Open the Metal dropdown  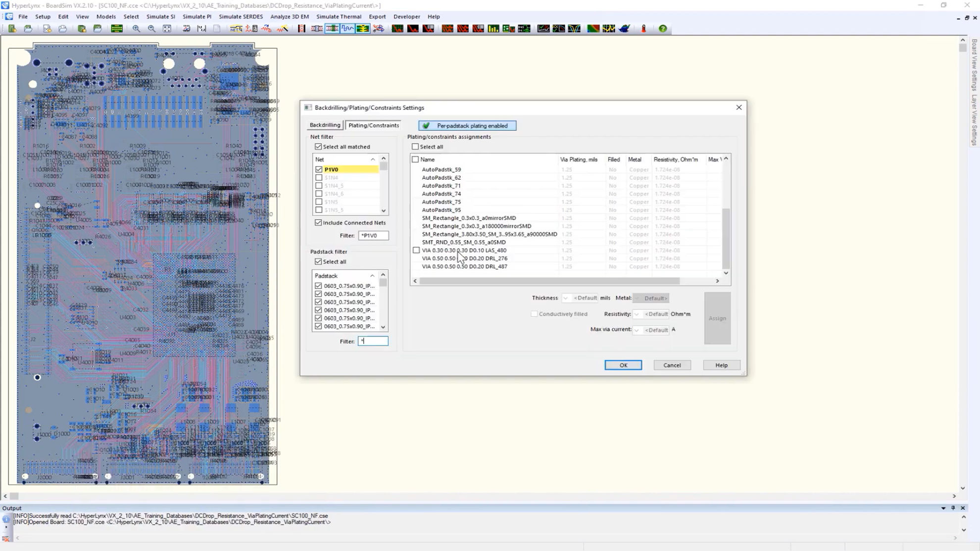(637, 298)
